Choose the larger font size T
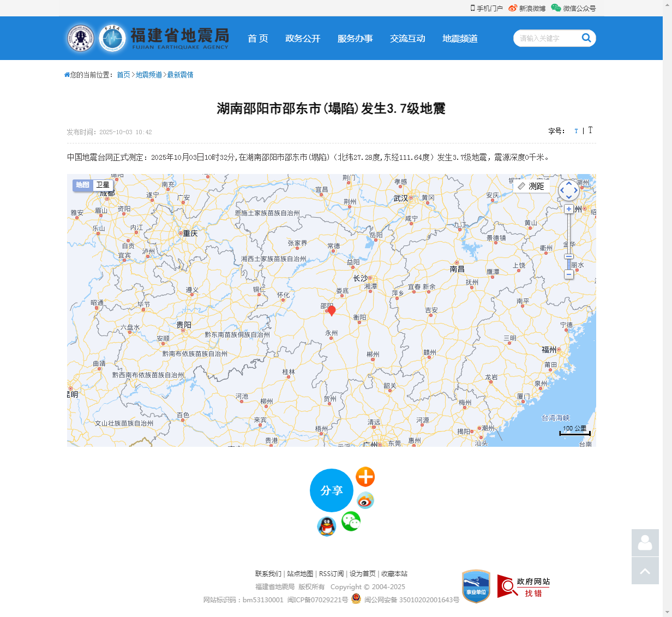 (590, 130)
